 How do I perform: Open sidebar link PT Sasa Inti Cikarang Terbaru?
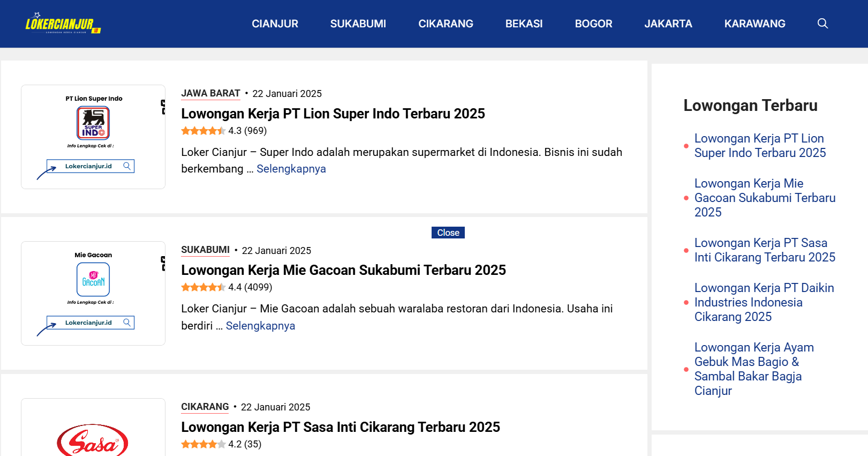765,250
